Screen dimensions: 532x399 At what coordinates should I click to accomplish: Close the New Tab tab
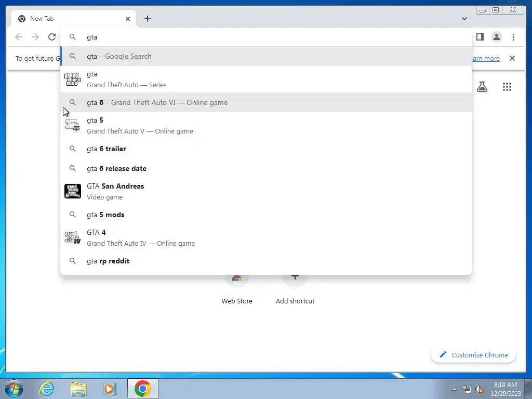[128, 19]
